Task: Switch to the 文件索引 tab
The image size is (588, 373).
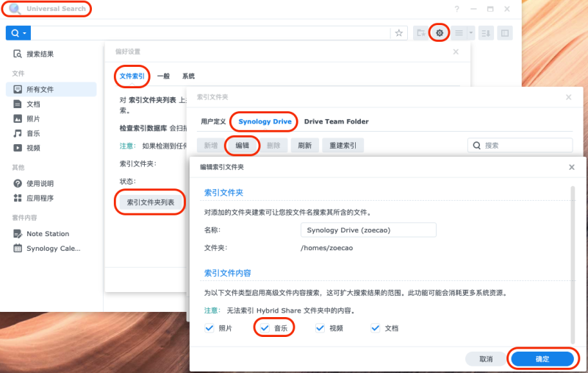Action: (x=132, y=77)
